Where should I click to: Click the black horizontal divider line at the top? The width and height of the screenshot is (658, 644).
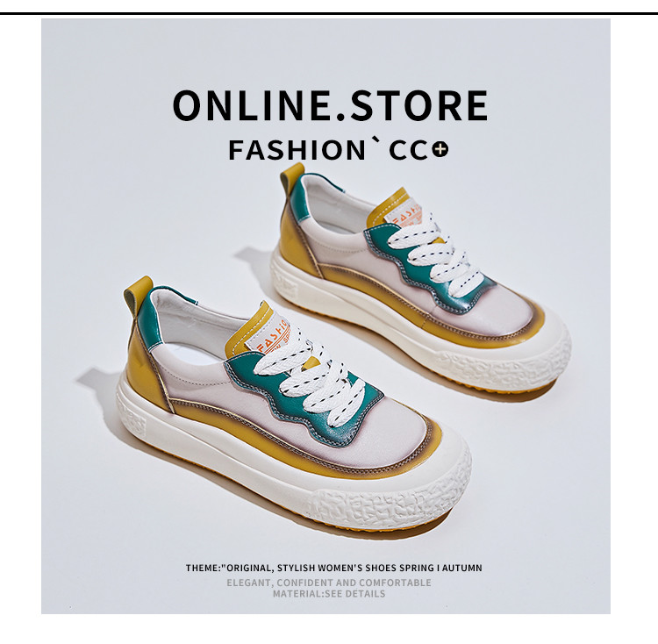click(x=329, y=14)
